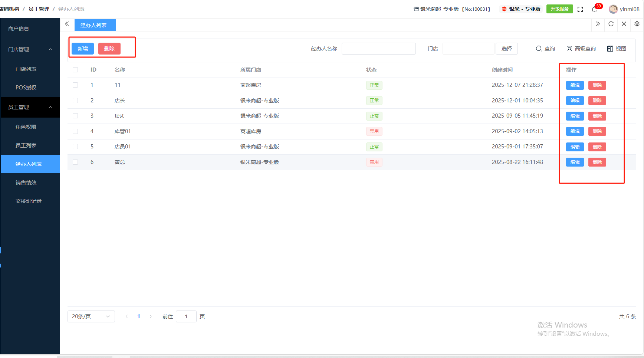Click the refresh tab icon
644x358 pixels.
(611, 24)
